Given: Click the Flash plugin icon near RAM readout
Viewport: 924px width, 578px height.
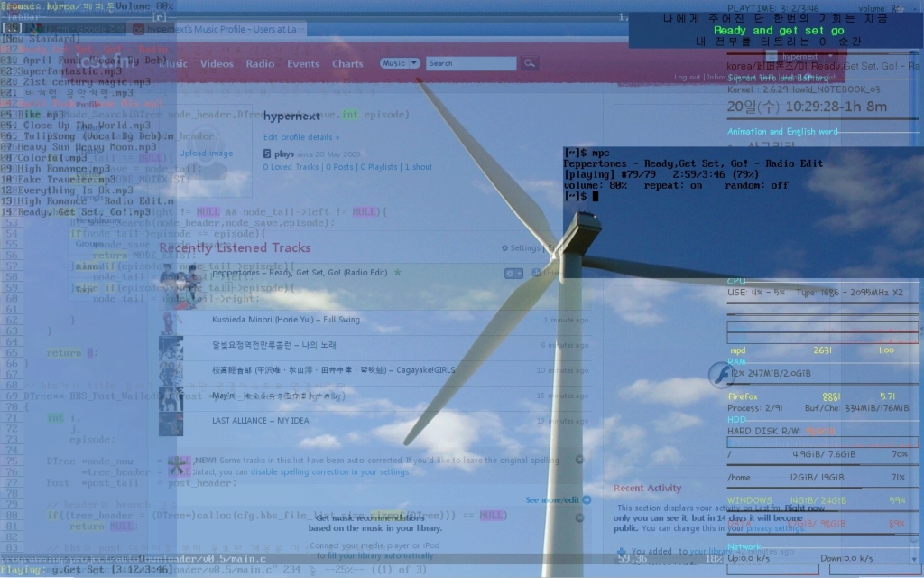Looking at the screenshot, I should tap(721, 375).
